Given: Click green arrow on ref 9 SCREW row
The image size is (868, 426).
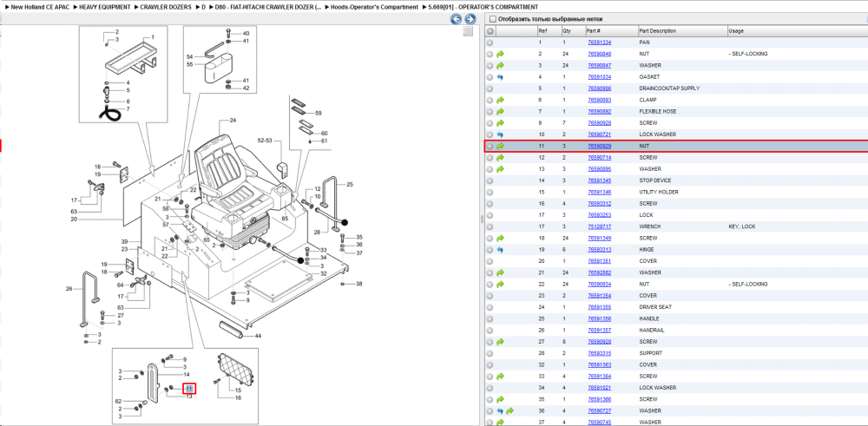Looking at the screenshot, I should coord(501,123).
